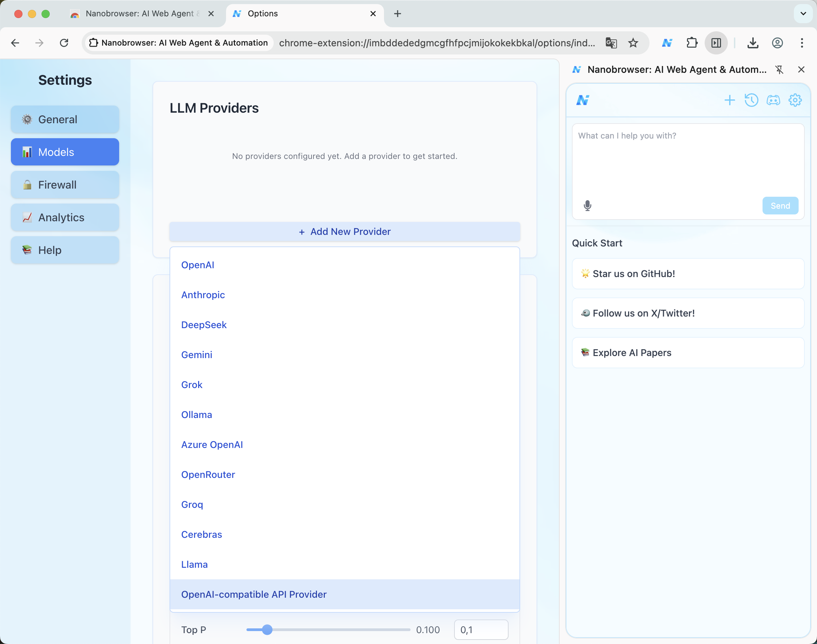The height and width of the screenshot is (644, 817).
Task: Start new chat with plus icon
Action: 730,100
